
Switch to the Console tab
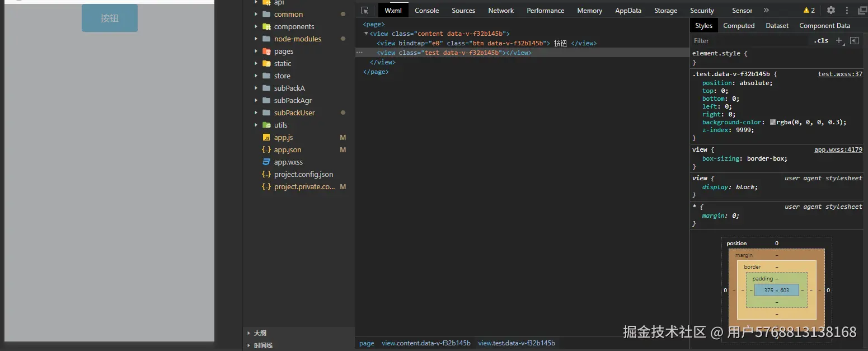(x=426, y=10)
